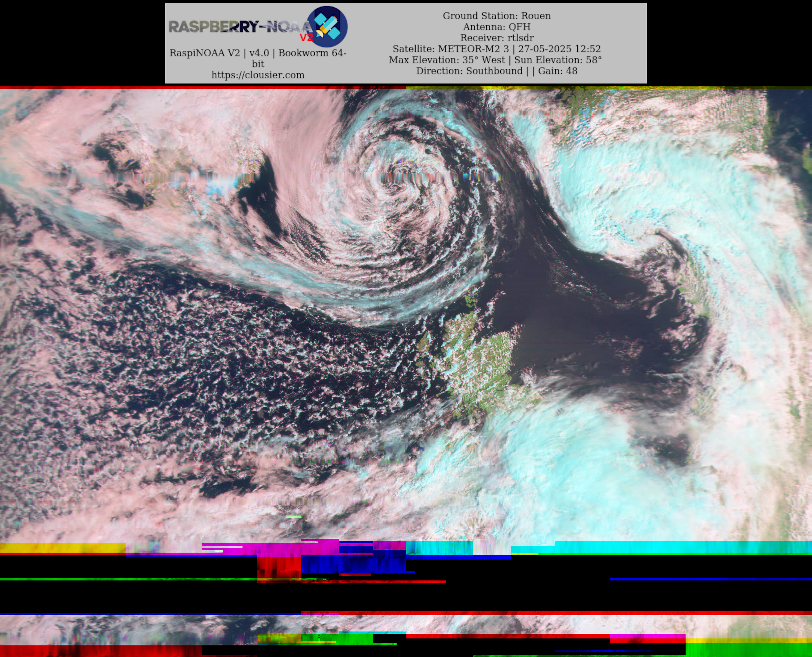Click the 'Receiver: rtlsdr' text

tap(497, 38)
